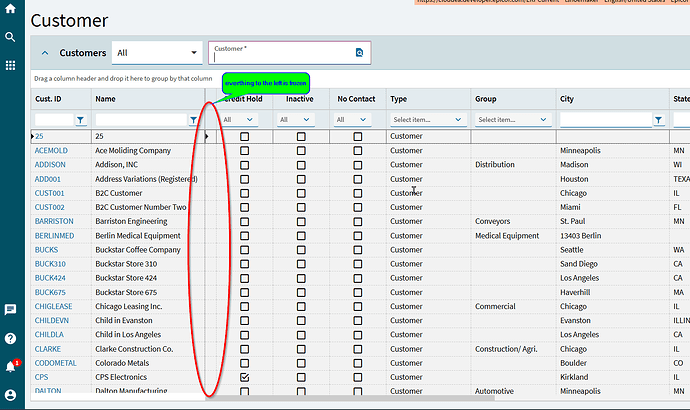
Task: Open the notifications bell icon
Action: tap(11, 366)
